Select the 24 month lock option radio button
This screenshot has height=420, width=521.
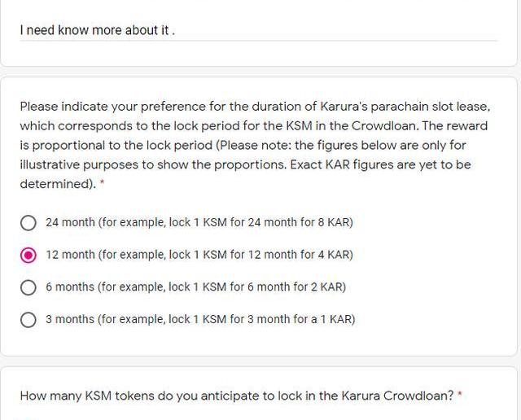28,222
